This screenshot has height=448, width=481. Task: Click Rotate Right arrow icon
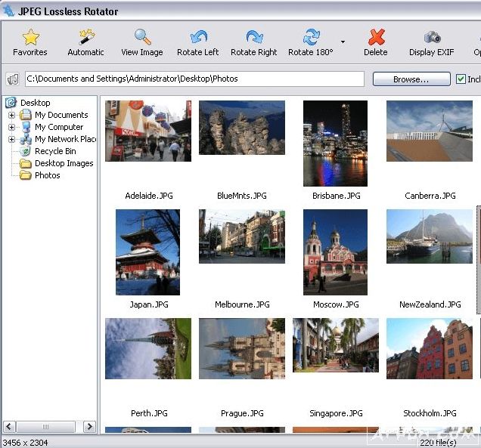pyautogui.click(x=254, y=37)
